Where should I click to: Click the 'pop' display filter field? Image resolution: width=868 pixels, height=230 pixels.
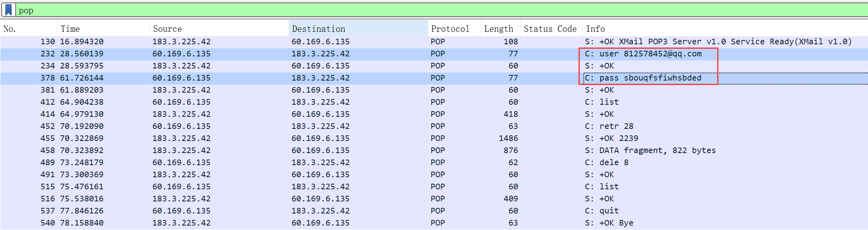pos(402,10)
